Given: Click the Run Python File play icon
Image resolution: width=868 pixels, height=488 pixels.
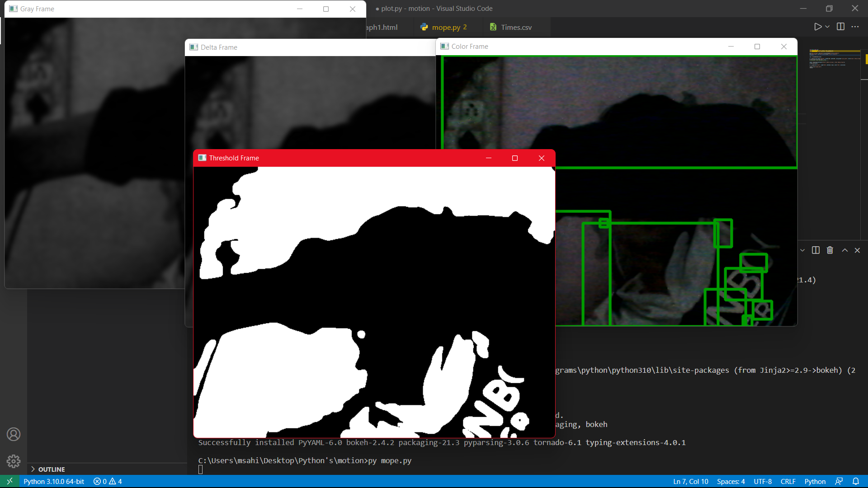Looking at the screenshot, I should tap(817, 27).
